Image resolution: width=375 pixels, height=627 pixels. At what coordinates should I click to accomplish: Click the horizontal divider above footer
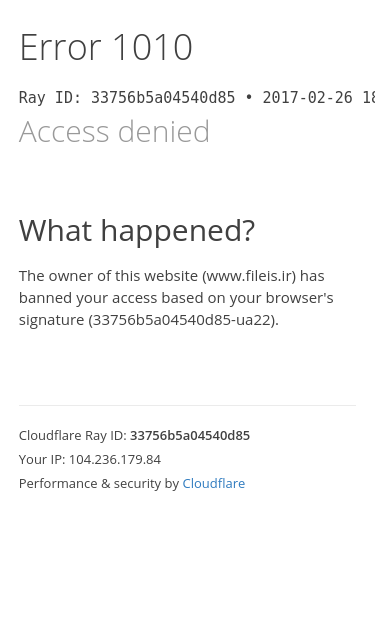tap(187, 405)
